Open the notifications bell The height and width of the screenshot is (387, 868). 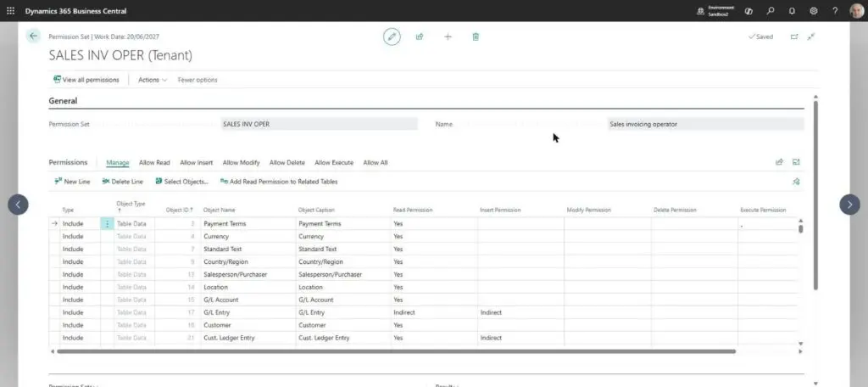[793, 10]
